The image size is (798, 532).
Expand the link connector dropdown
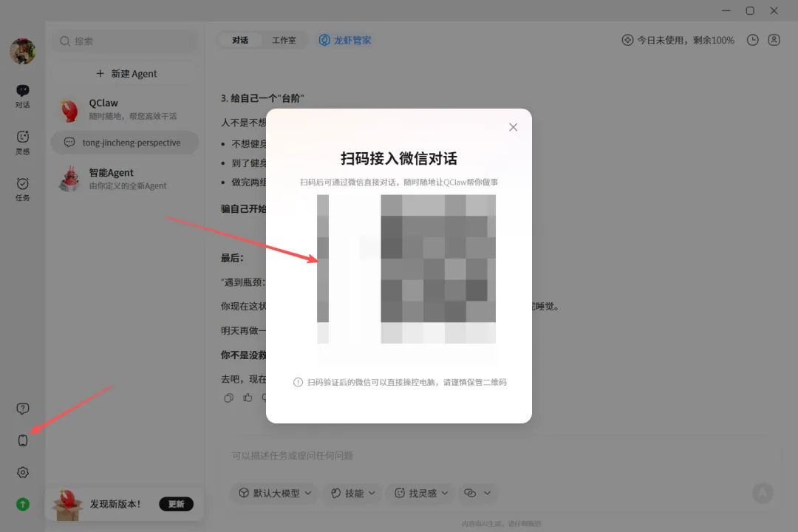(477, 493)
